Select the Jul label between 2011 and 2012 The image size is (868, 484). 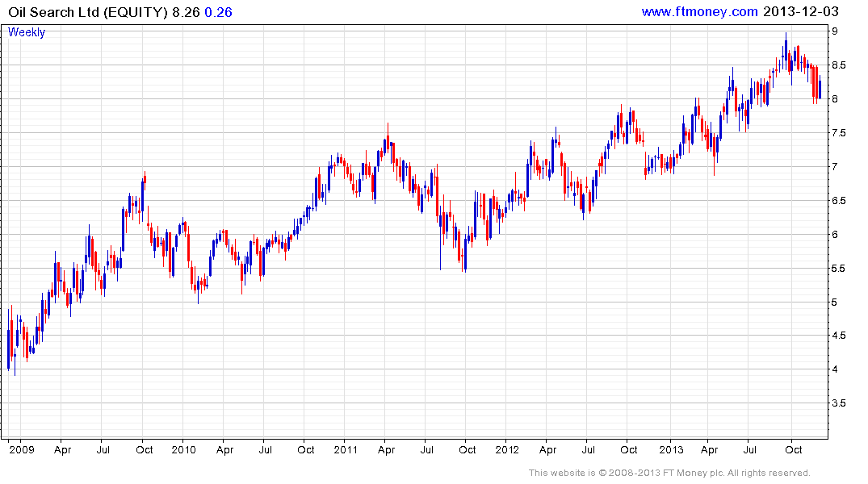coord(427,449)
